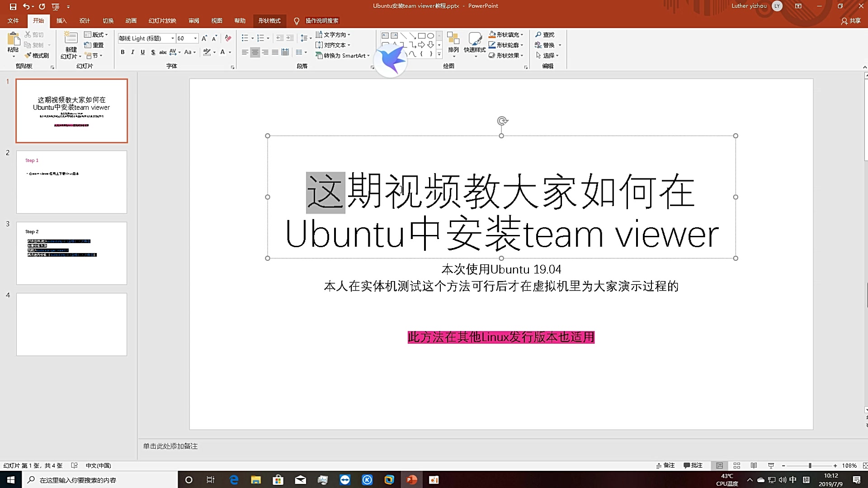Click the Format Painter (格式刷) icon
This screenshot has height=488, width=868.
(28, 56)
